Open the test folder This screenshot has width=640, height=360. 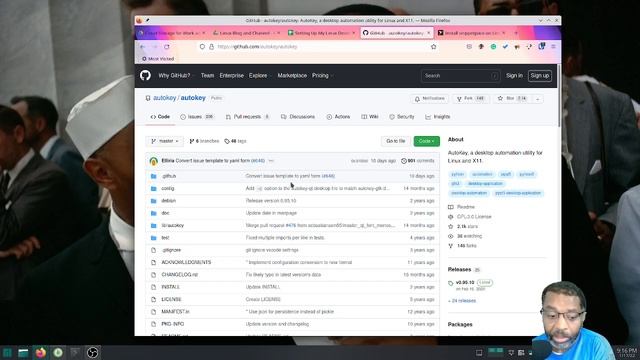click(x=165, y=238)
